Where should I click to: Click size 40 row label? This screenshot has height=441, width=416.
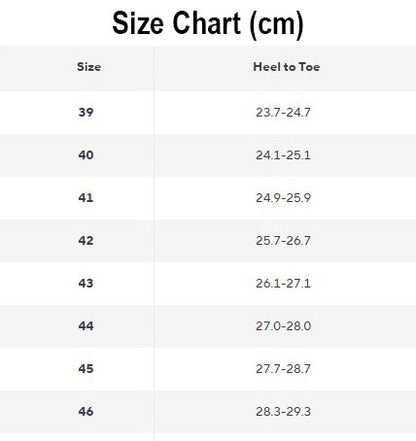pyautogui.click(x=86, y=155)
